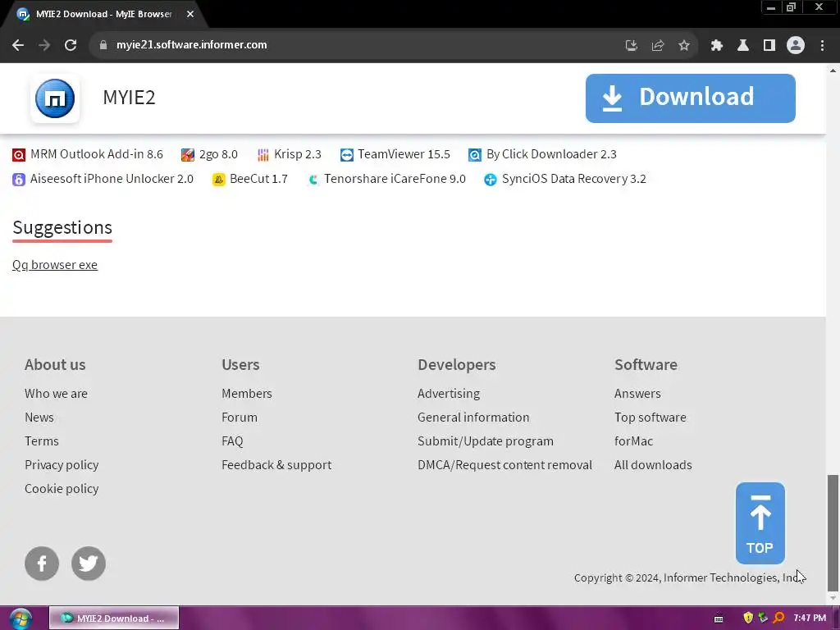Click the install app icon in address bar

click(631, 45)
